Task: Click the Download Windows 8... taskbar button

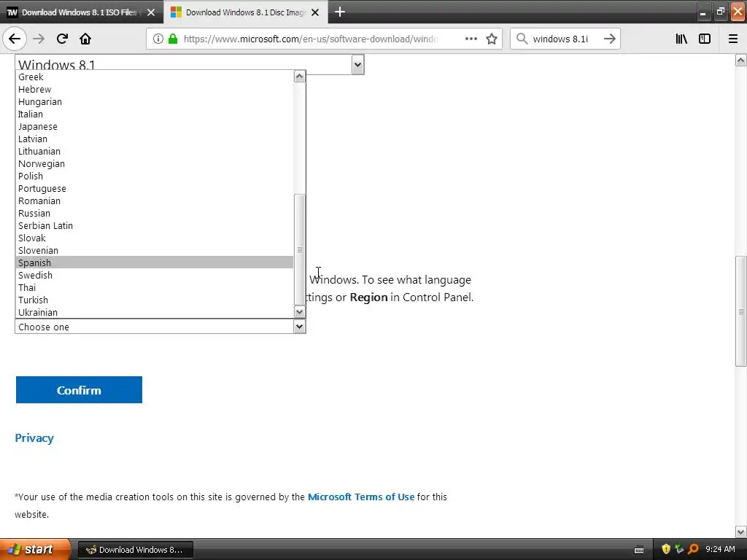Action: pos(135,550)
